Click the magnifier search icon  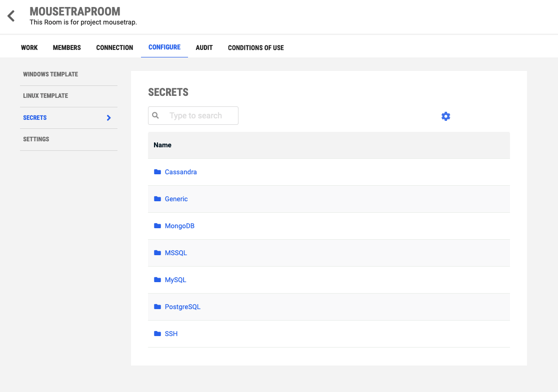click(x=155, y=115)
